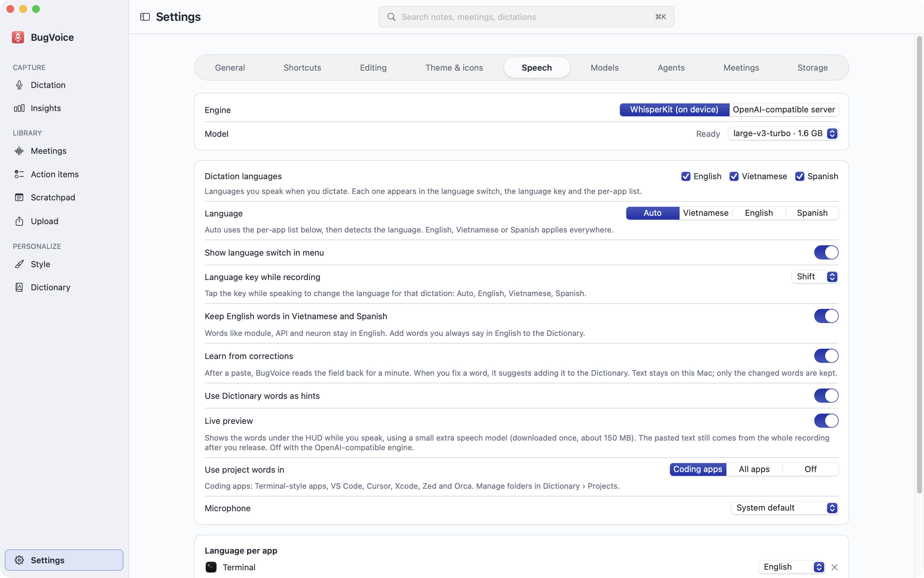Viewport: 924px width, 578px height.
Task: Set Language segment to Vietnamese
Action: (x=706, y=213)
